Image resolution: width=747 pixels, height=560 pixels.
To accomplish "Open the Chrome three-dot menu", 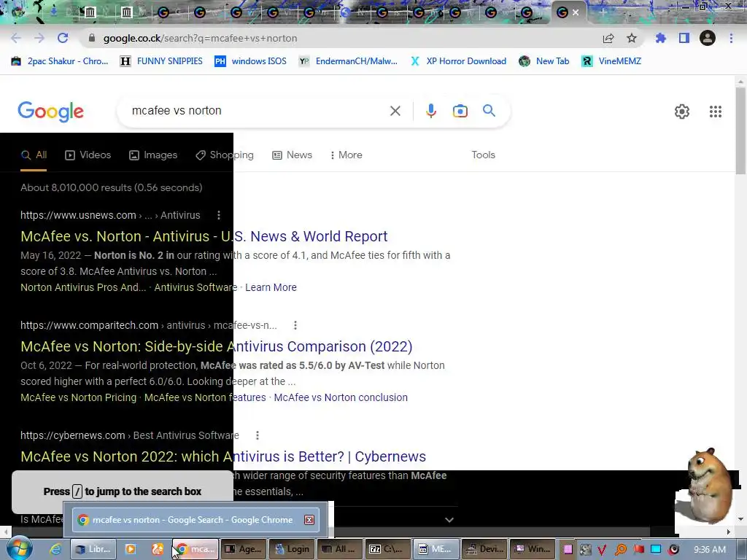I will [x=731, y=38].
